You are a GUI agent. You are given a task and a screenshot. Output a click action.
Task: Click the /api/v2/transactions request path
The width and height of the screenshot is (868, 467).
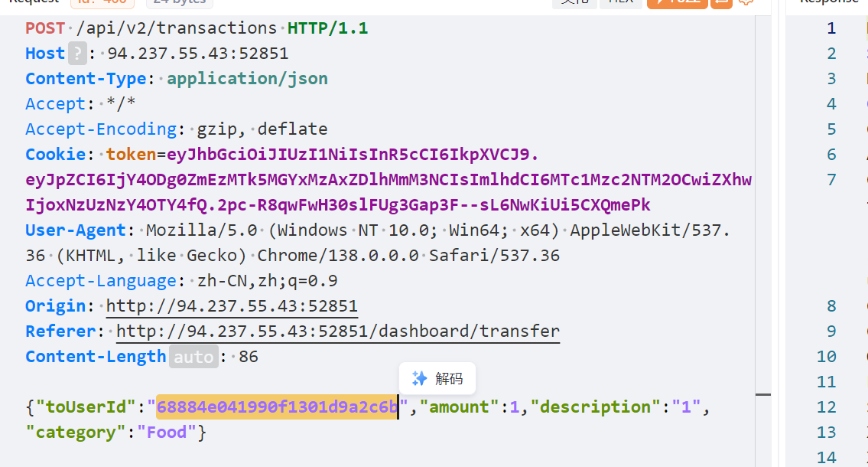(x=175, y=28)
